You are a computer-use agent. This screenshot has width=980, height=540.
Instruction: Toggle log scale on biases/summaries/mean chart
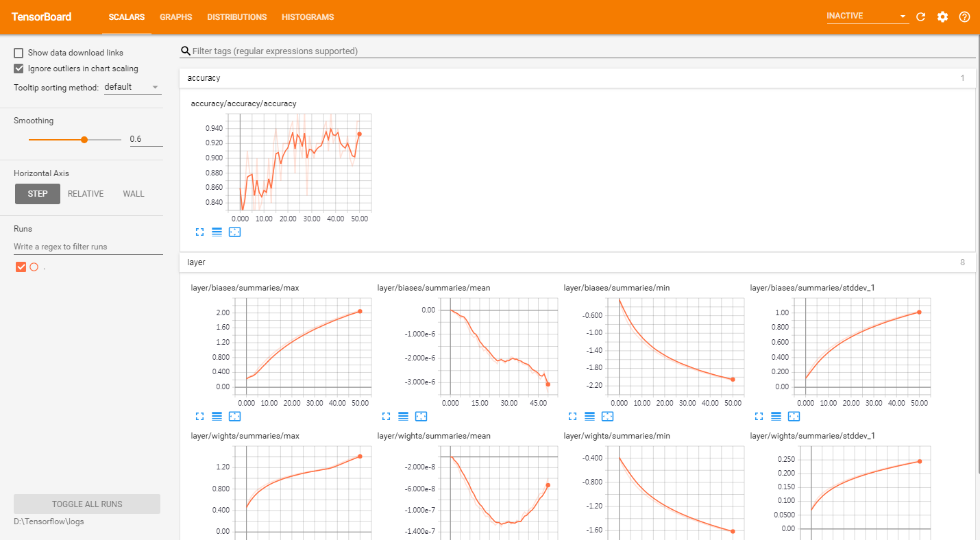pyautogui.click(x=403, y=416)
